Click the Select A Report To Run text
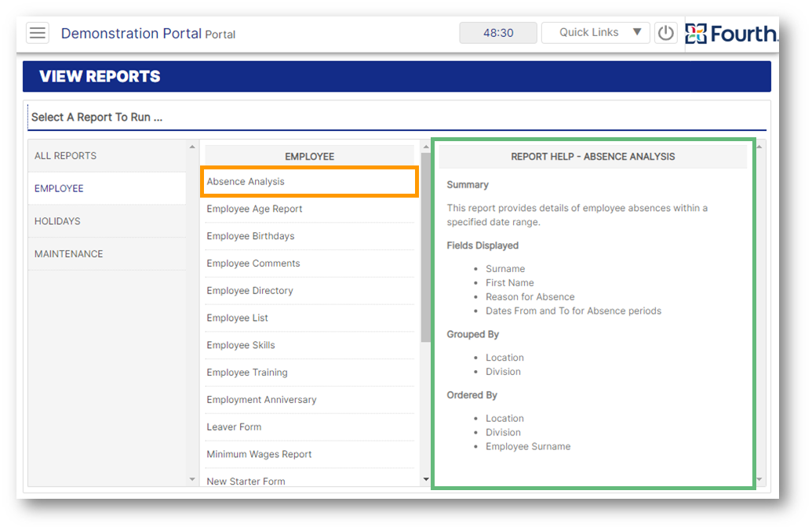Image resolution: width=812 pixels, height=527 pixels. 96,118
